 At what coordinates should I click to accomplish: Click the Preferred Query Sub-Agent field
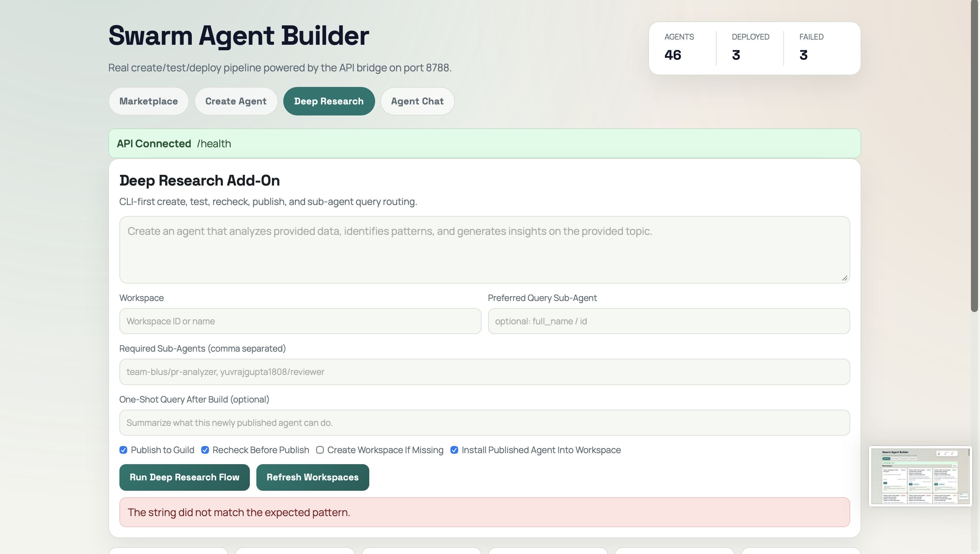[x=668, y=321]
